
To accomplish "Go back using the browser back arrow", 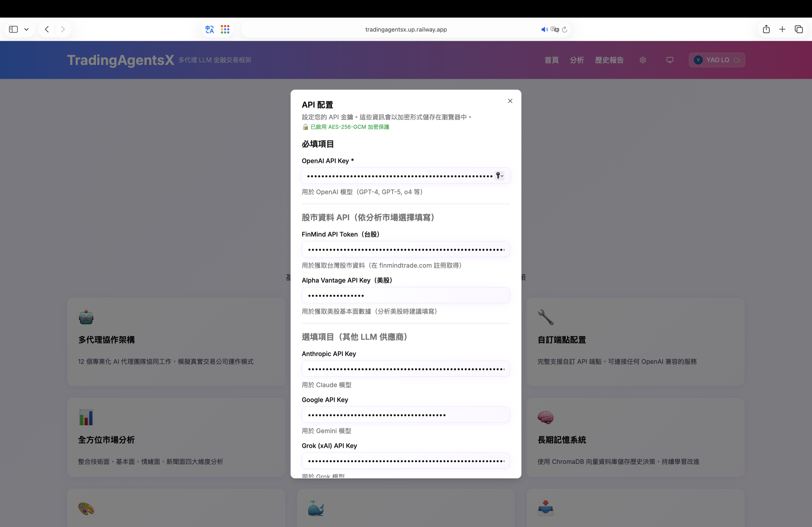I will (x=47, y=29).
